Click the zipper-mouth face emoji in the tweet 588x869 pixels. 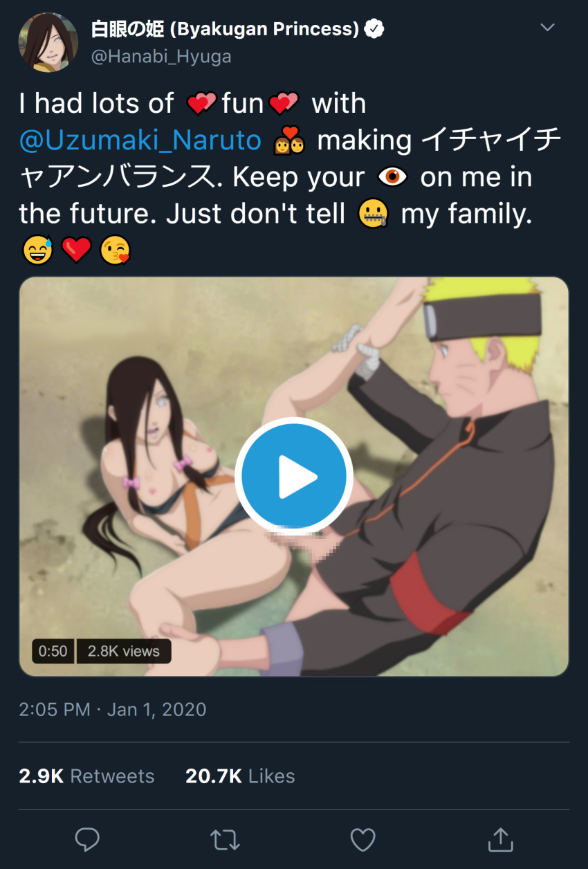(374, 214)
